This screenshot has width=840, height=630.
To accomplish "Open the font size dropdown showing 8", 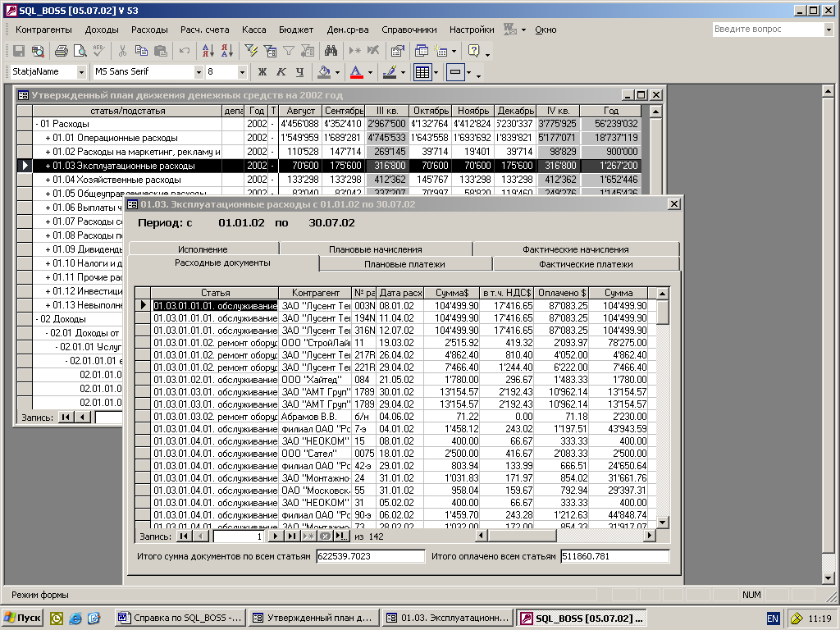I will (242, 72).
